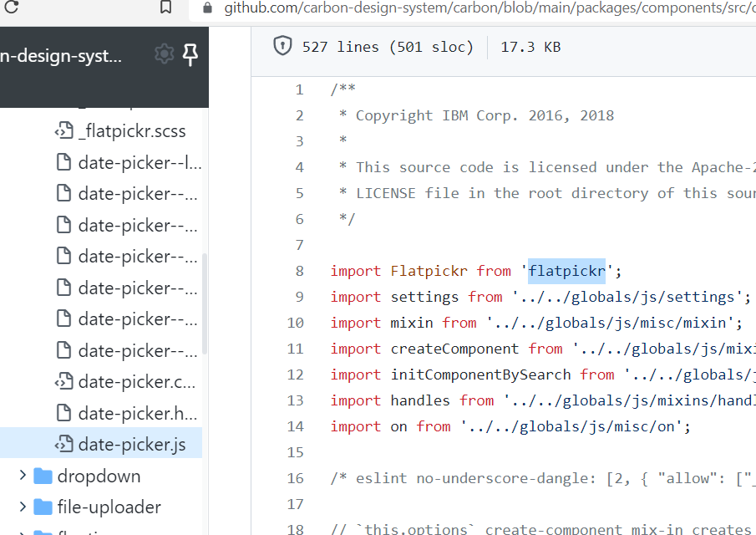Click the github.com URL in address bar
The height and width of the screenshot is (535, 756).
(x=490, y=8)
